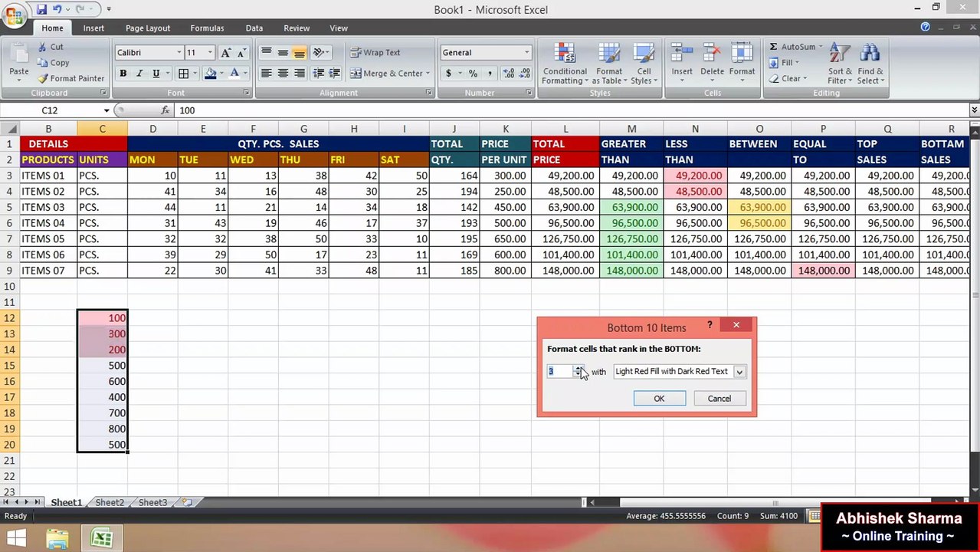Viewport: 980px width, 552px height.
Task: Toggle Middle Align in Alignment group
Action: click(x=283, y=53)
